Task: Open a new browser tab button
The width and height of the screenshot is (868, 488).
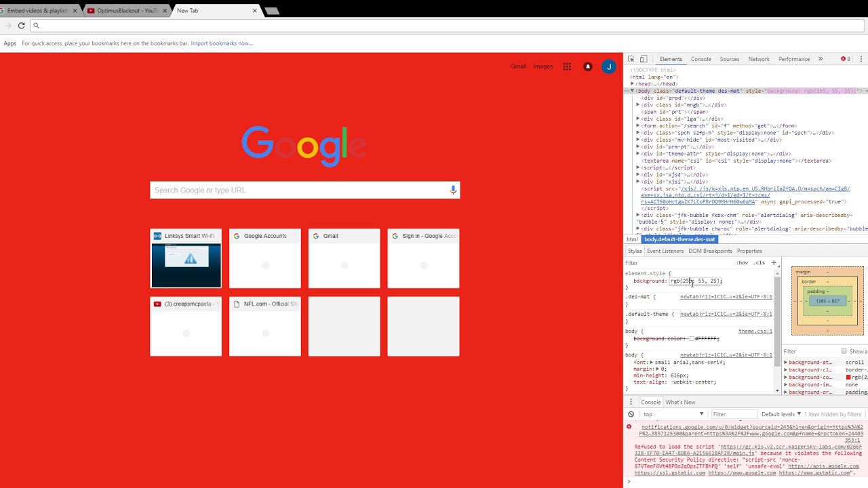Action: point(271,11)
